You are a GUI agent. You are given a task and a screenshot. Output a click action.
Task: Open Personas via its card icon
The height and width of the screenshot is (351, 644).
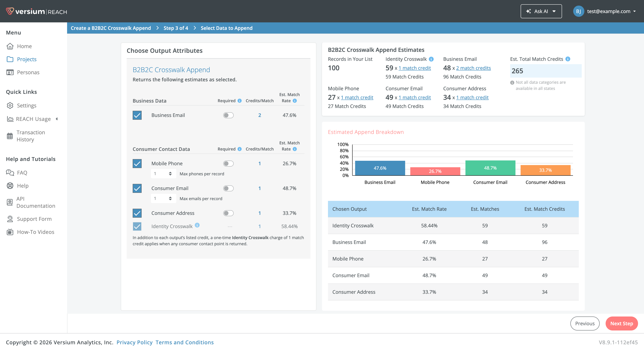tap(10, 72)
